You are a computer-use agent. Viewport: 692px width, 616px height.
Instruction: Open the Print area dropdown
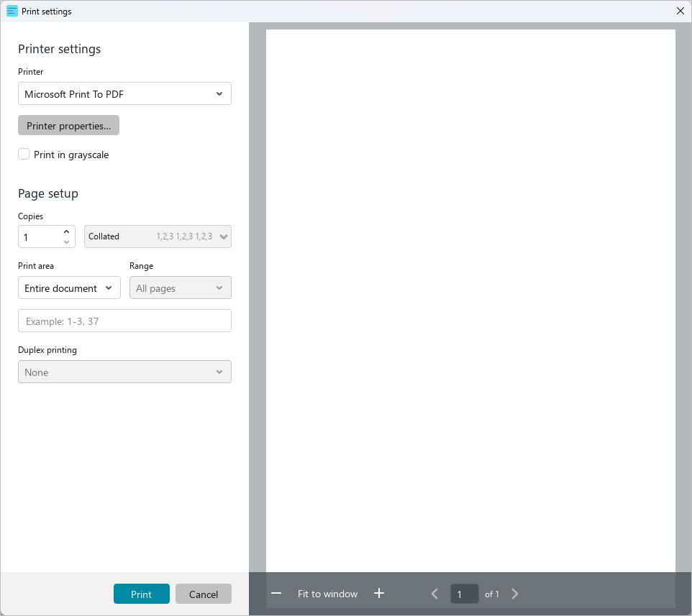tap(69, 288)
